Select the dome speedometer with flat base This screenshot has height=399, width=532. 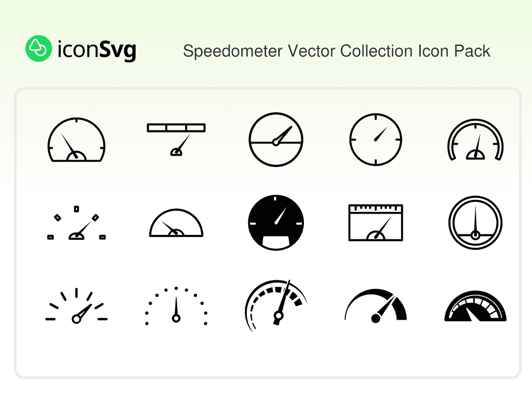[76, 140]
